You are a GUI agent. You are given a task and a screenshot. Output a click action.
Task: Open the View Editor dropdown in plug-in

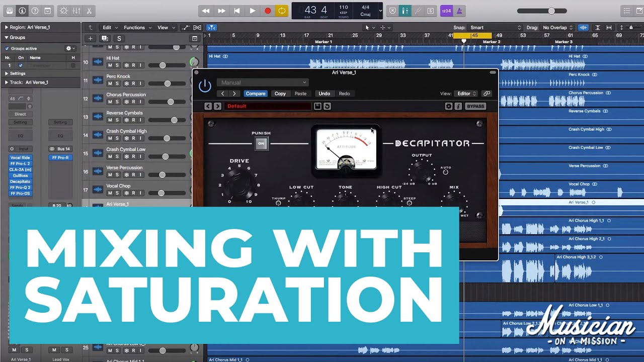[466, 94]
